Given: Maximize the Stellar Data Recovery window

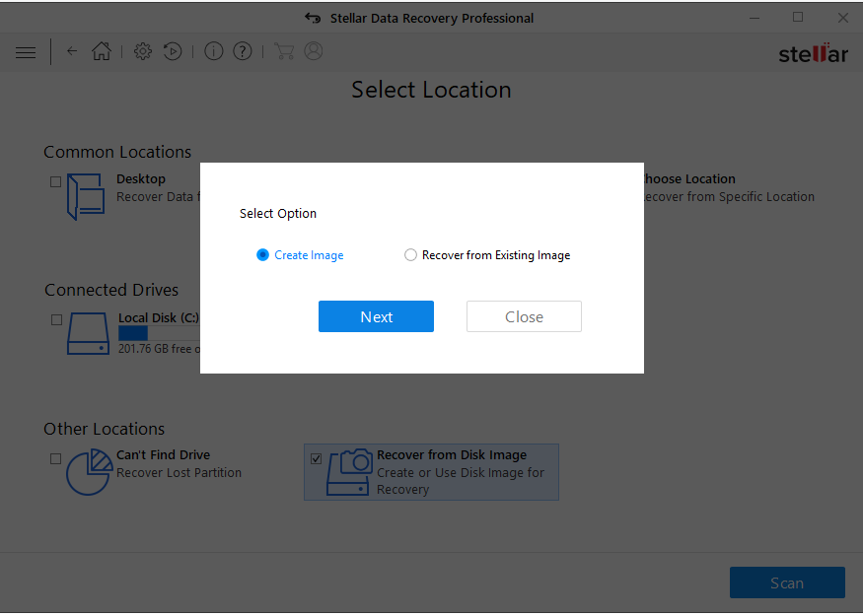Looking at the screenshot, I should [798, 18].
